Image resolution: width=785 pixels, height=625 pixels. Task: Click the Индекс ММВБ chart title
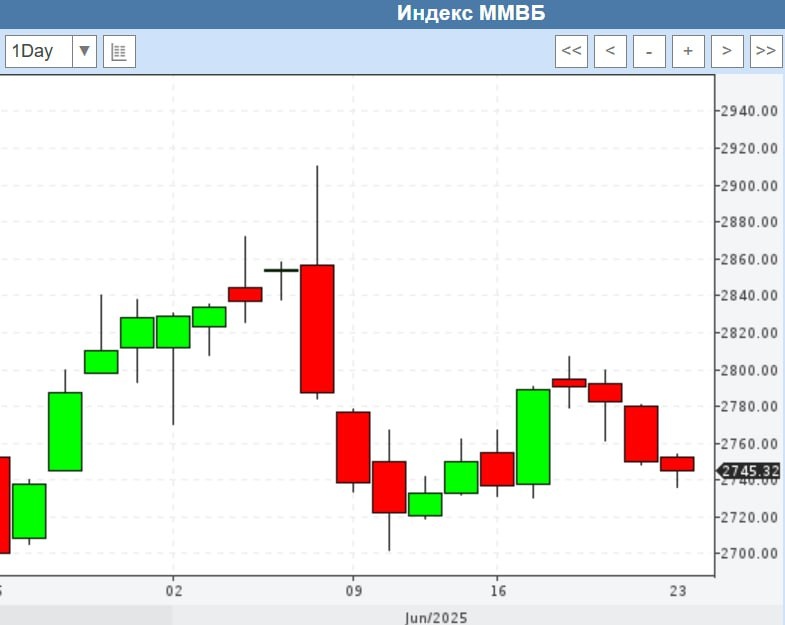tap(471, 13)
